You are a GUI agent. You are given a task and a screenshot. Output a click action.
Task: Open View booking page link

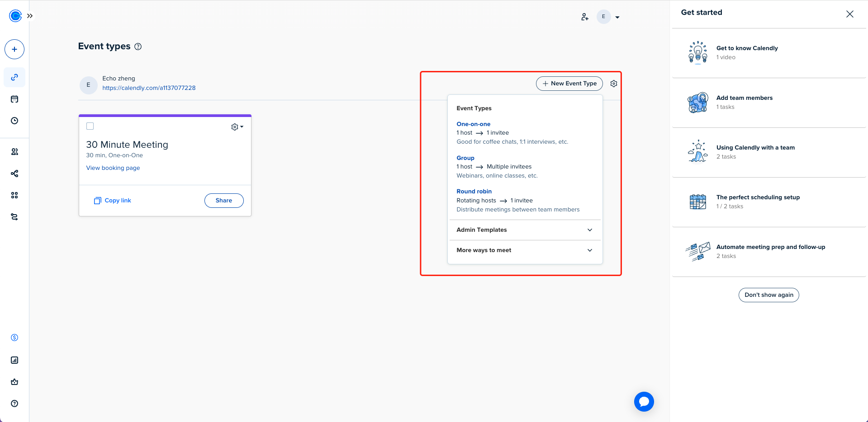[x=113, y=168]
